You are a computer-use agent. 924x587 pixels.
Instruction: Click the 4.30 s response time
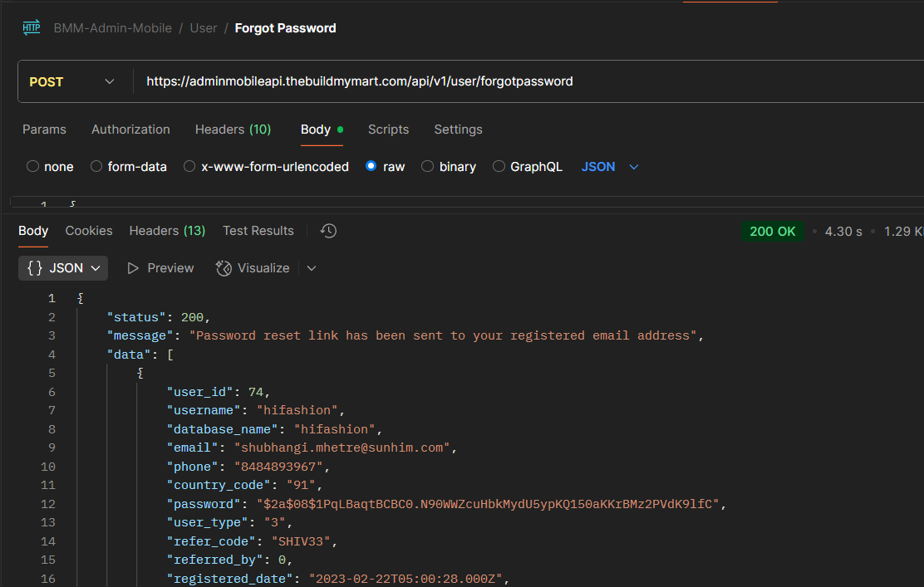tap(843, 232)
